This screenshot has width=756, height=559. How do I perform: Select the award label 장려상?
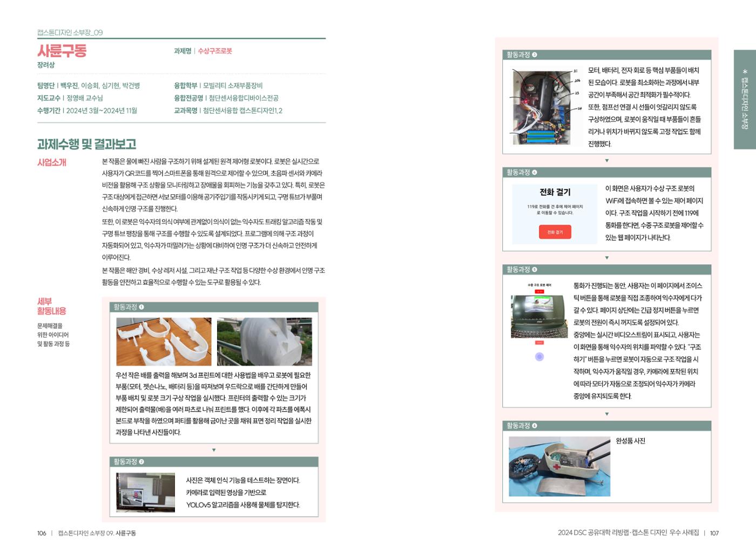coord(46,65)
